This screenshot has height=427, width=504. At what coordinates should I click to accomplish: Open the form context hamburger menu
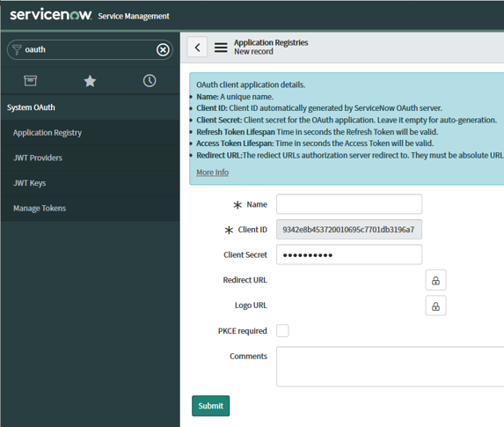[221, 48]
